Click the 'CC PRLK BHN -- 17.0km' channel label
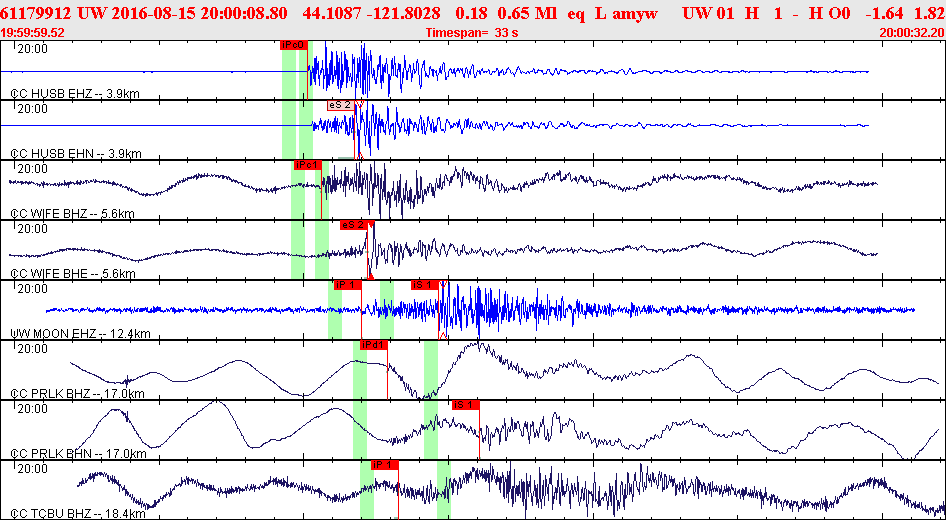This screenshot has height=520, width=946. [x=78, y=454]
